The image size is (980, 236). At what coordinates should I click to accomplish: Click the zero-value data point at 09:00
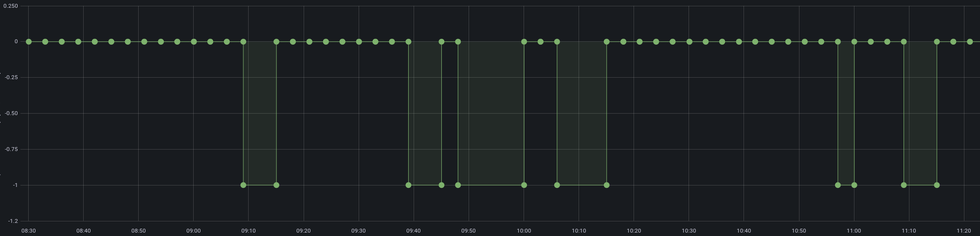tap(194, 42)
